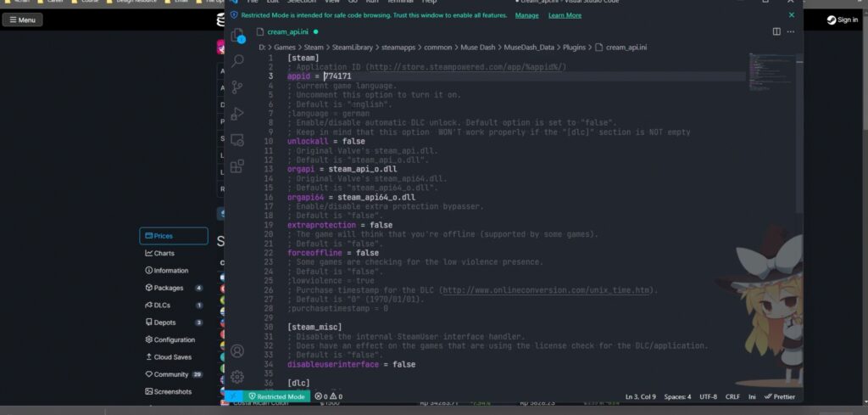This screenshot has width=868, height=415.
Task: Click the orgapi64 line in the editor
Action: pyautogui.click(x=351, y=197)
